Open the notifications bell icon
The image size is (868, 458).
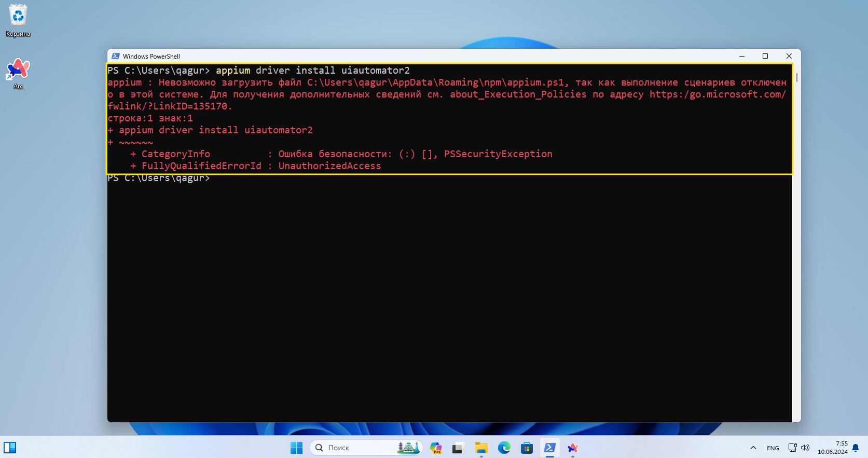(856, 448)
